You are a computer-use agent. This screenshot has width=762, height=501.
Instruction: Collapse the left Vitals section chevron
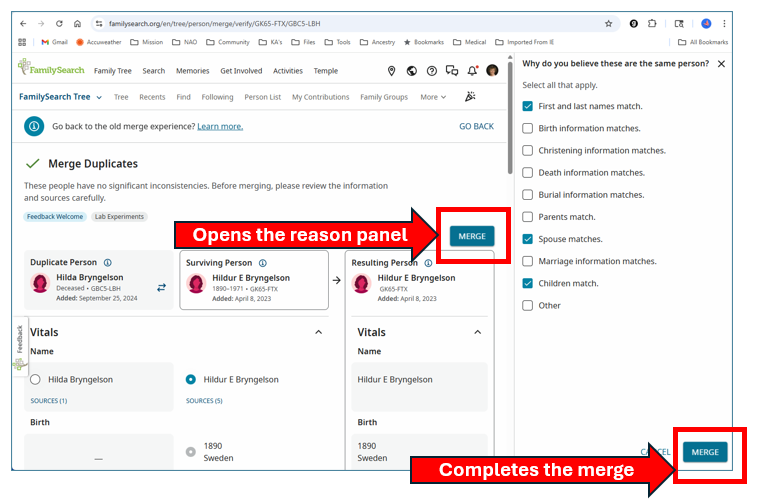[x=319, y=332]
